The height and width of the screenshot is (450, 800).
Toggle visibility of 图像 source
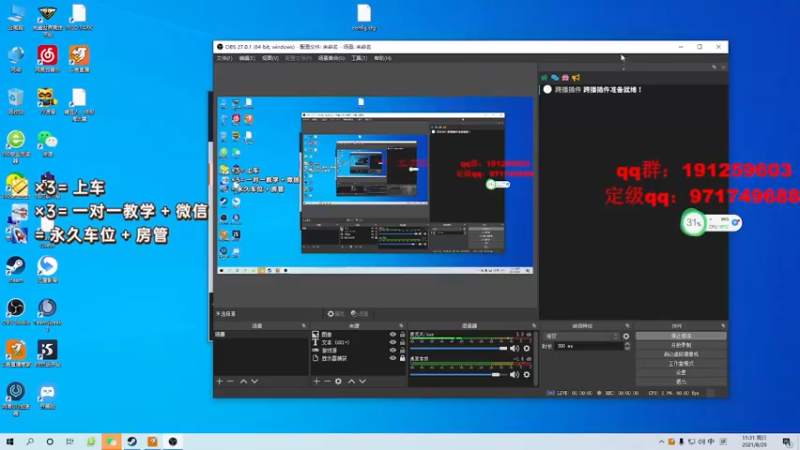pos(392,335)
